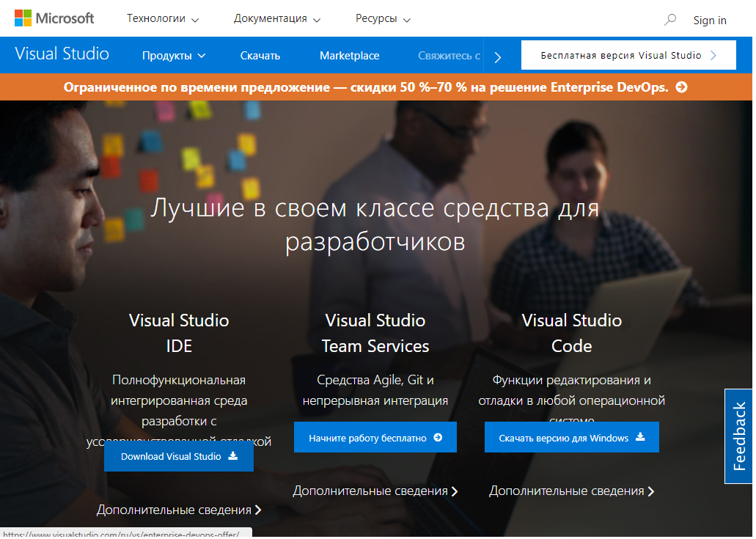Viewport: 756px width, 539px height.
Task: Click the arrow icon on orange banner
Action: tap(681, 87)
